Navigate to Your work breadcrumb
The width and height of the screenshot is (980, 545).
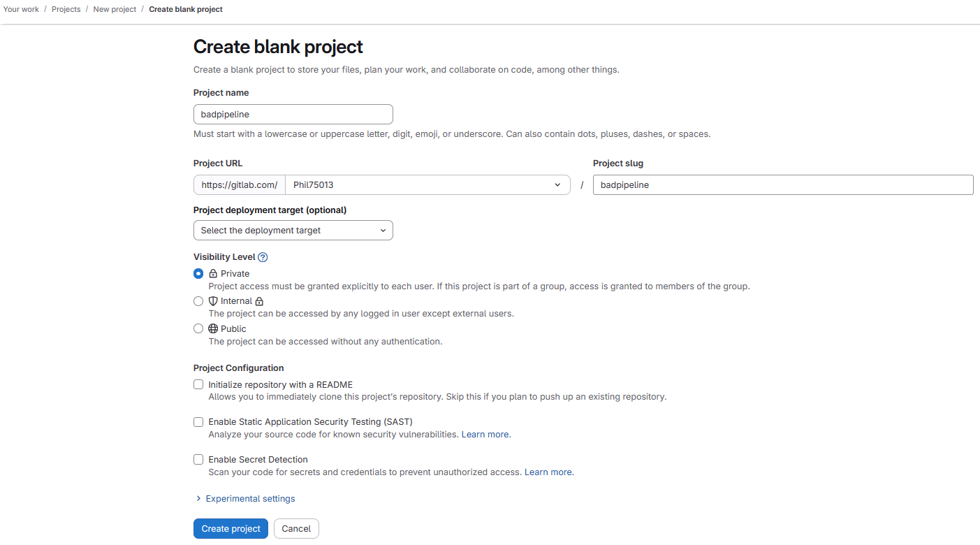point(21,10)
